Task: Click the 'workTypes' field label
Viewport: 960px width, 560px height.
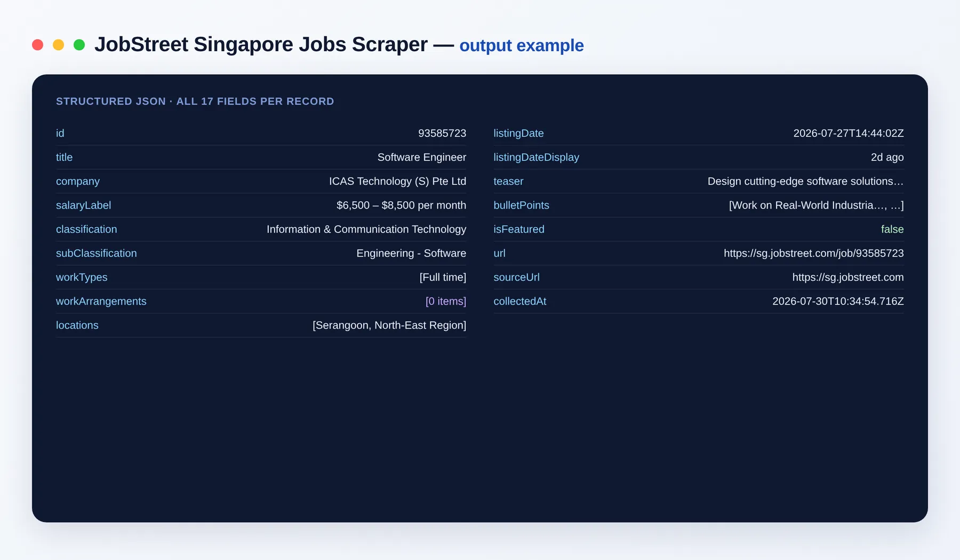Action: click(x=82, y=277)
